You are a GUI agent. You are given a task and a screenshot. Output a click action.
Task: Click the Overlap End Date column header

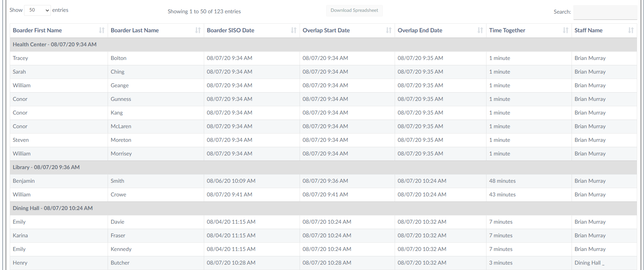pyautogui.click(x=441, y=31)
